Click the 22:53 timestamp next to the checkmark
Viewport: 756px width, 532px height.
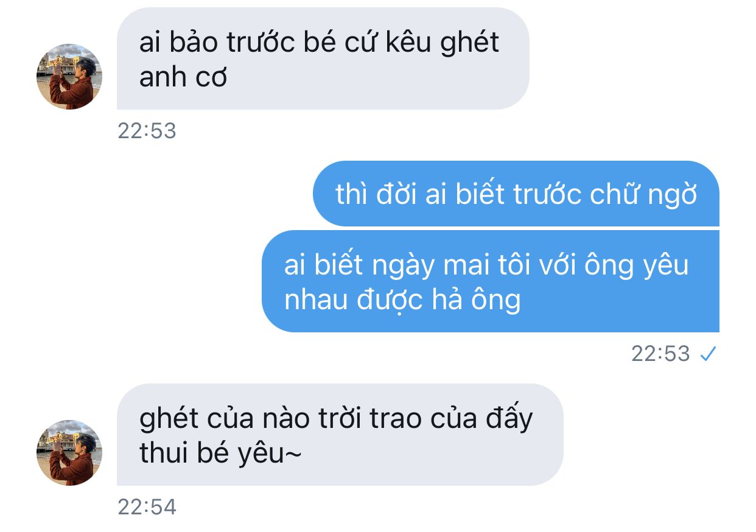(x=660, y=354)
